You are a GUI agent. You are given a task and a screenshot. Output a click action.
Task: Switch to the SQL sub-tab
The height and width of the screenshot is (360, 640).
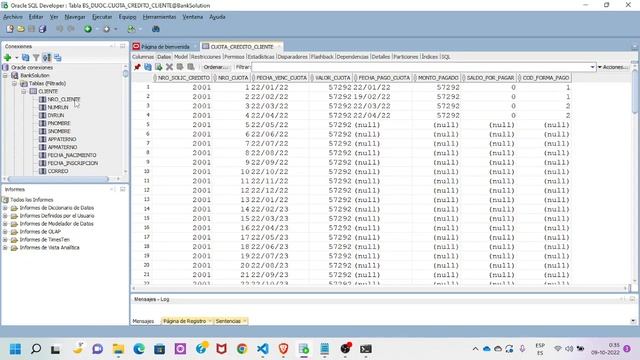[446, 57]
